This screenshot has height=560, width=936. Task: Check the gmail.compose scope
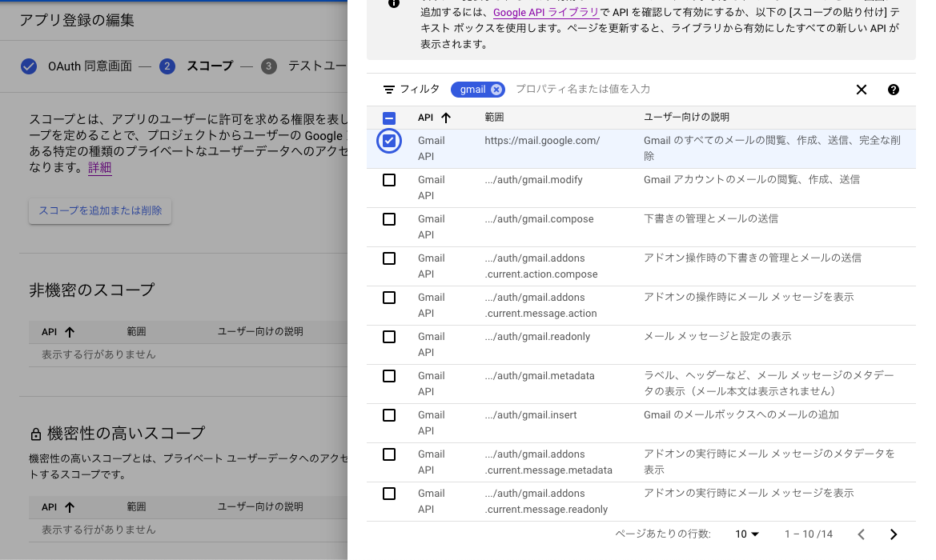point(388,219)
